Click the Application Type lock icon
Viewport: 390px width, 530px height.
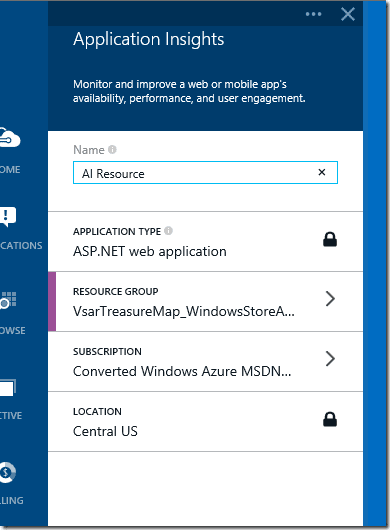[330, 239]
